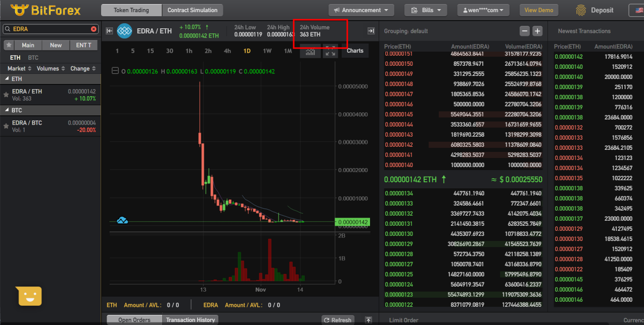Increase order book grouping

[x=537, y=31]
